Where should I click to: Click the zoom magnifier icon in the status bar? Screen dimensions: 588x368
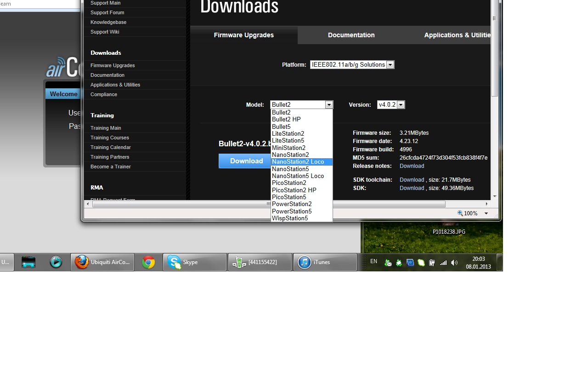(460, 213)
